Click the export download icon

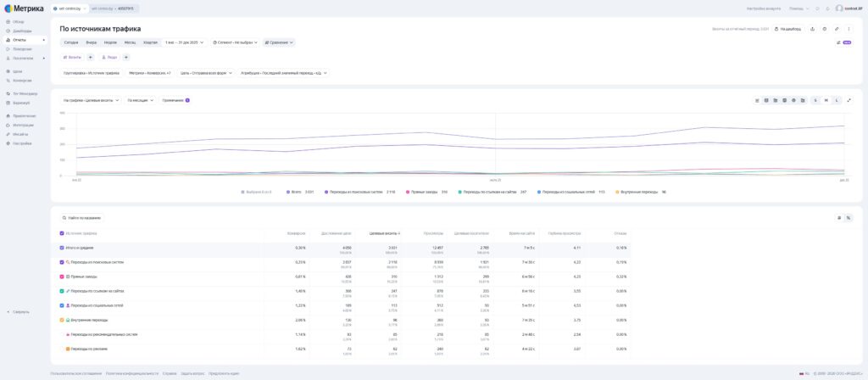[812, 29]
